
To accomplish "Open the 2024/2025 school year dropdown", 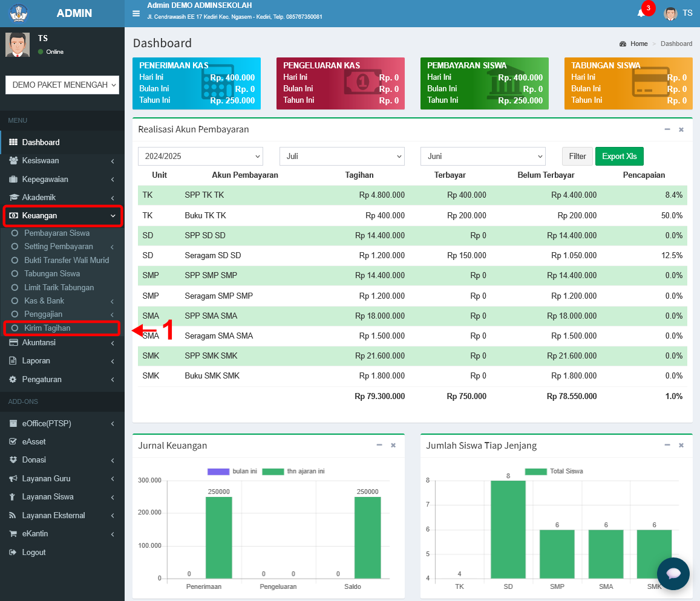I will pos(200,156).
